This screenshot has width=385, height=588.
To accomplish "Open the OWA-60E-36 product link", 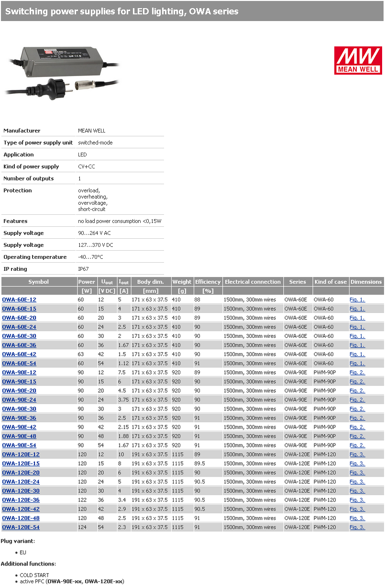I will tap(19, 345).
